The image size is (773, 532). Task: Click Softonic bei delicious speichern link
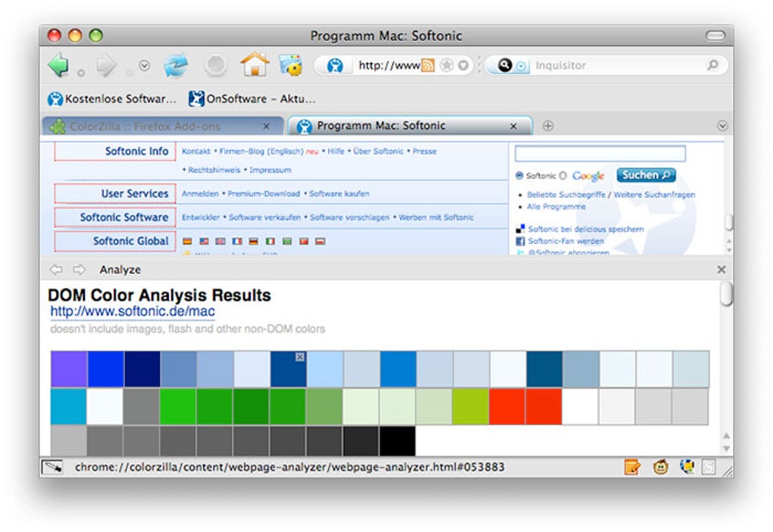click(x=586, y=230)
